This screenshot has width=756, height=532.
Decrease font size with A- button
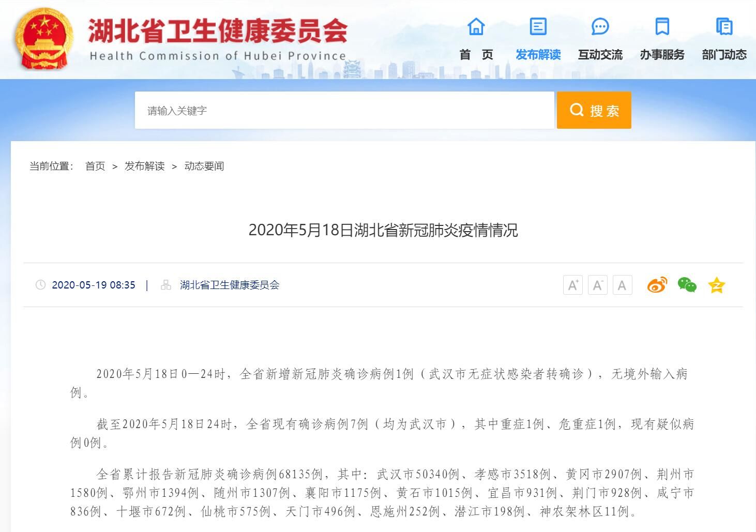[597, 285]
